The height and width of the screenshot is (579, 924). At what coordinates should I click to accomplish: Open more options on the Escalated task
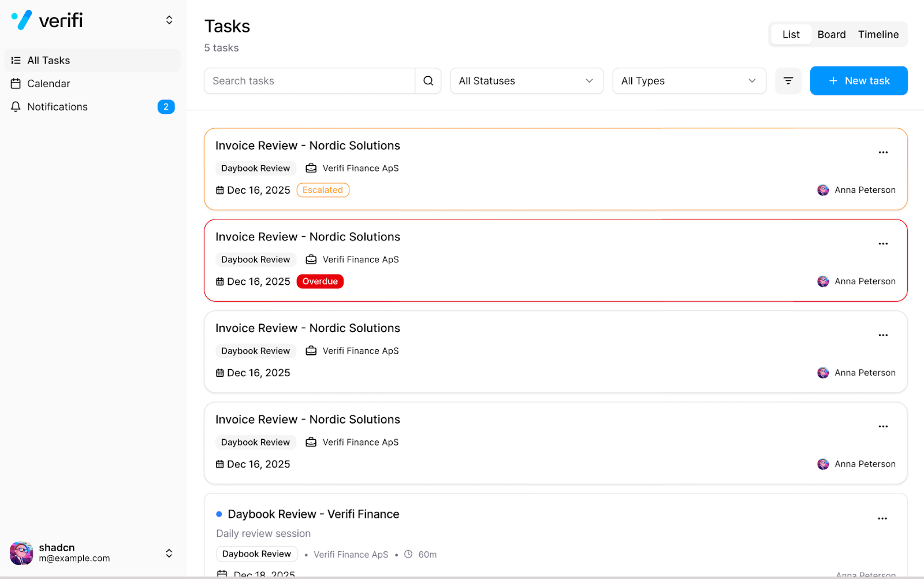[x=883, y=153]
